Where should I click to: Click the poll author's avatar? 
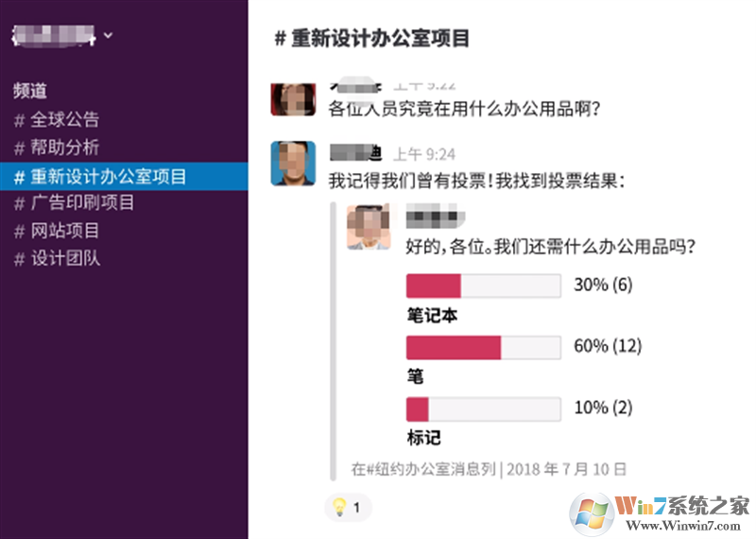[369, 227]
